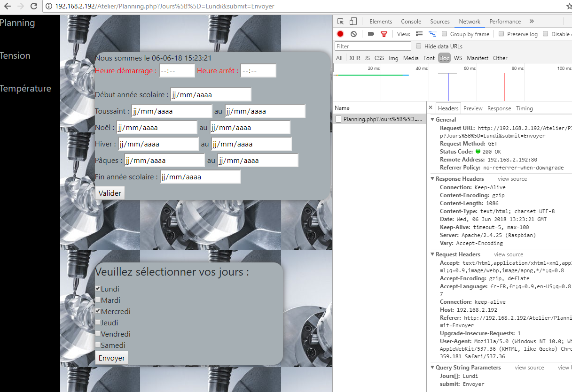Image resolution: width=572 pixels, height=392 pixels.
Task: Clear the network log using the block icon
Action: 353,34
